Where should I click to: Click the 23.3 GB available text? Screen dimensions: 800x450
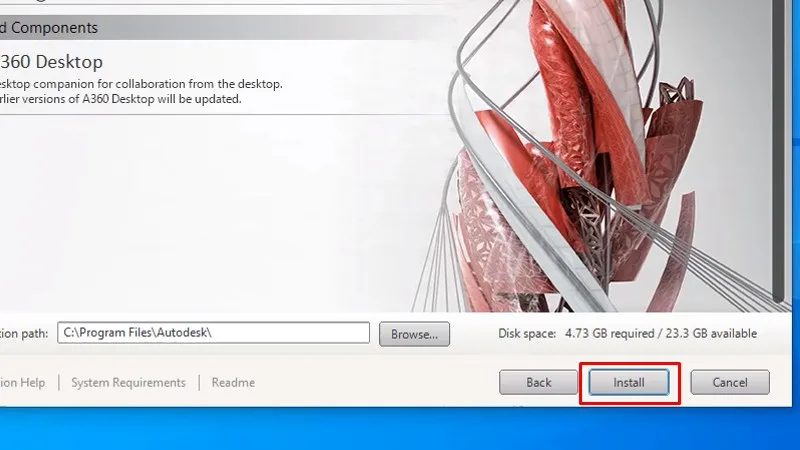(712, 333)
